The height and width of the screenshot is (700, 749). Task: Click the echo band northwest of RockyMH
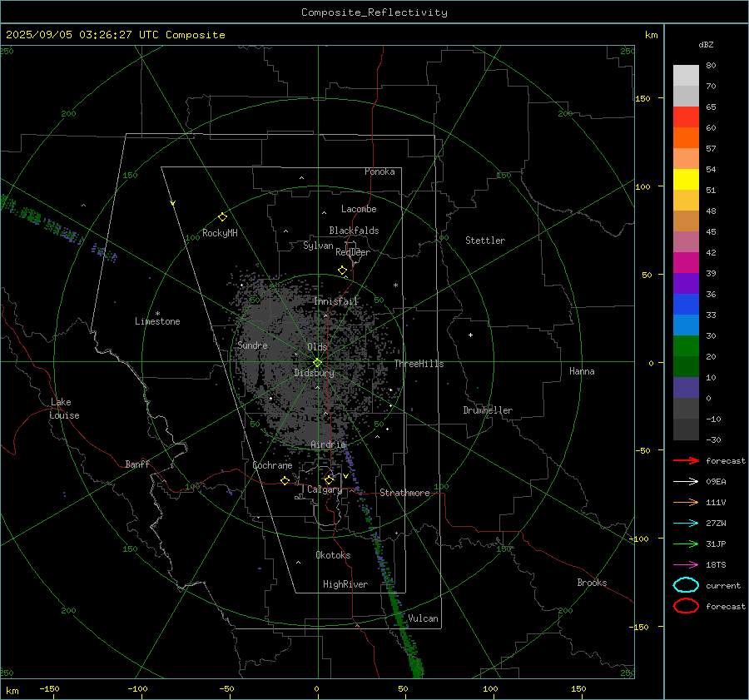pos(57,228)
